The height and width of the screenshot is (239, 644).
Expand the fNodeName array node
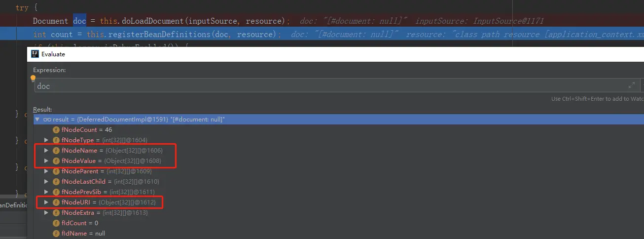pos(46,151)
